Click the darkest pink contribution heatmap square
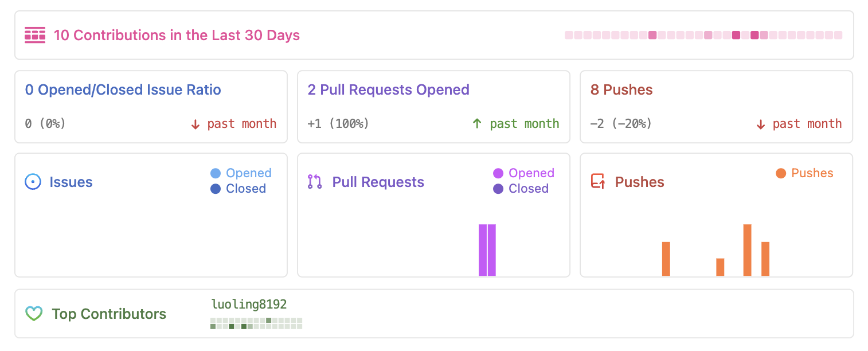This screenshot has height=351, width=868. [x=736, y=35]
